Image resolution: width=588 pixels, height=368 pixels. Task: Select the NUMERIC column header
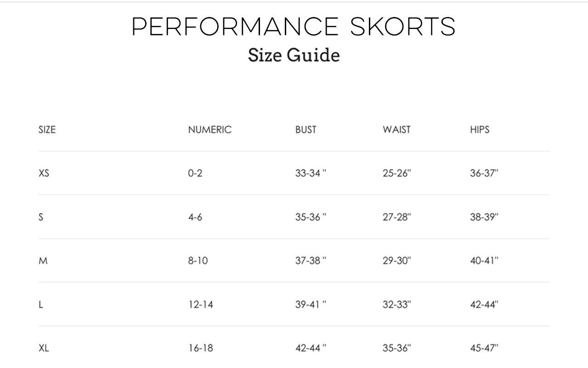click(x=210, y=130)
